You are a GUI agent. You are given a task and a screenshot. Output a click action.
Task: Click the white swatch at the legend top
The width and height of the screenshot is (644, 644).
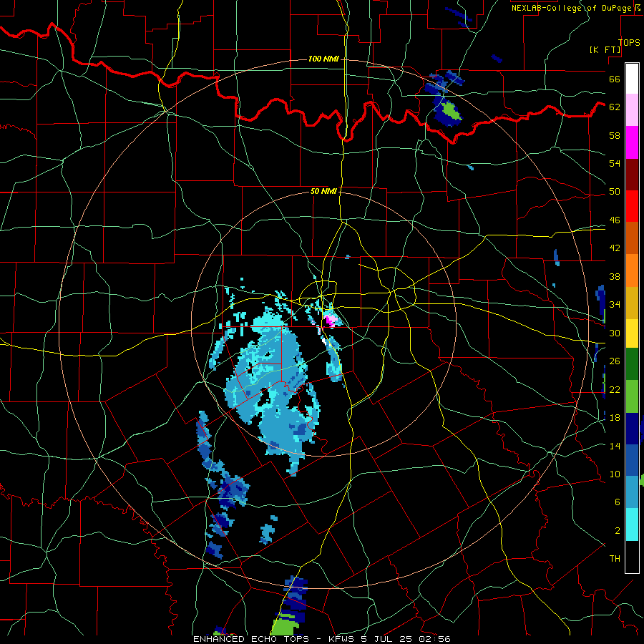pos(632,79)
